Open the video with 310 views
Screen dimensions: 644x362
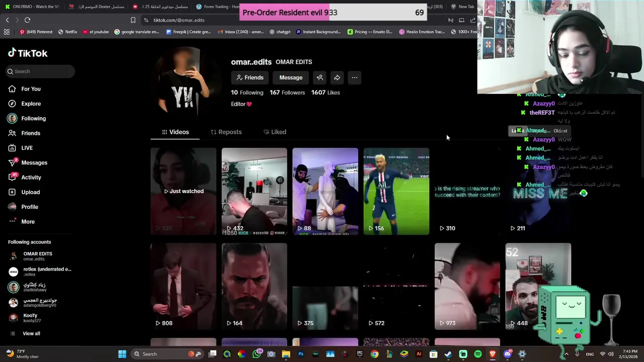click(467, 191)
